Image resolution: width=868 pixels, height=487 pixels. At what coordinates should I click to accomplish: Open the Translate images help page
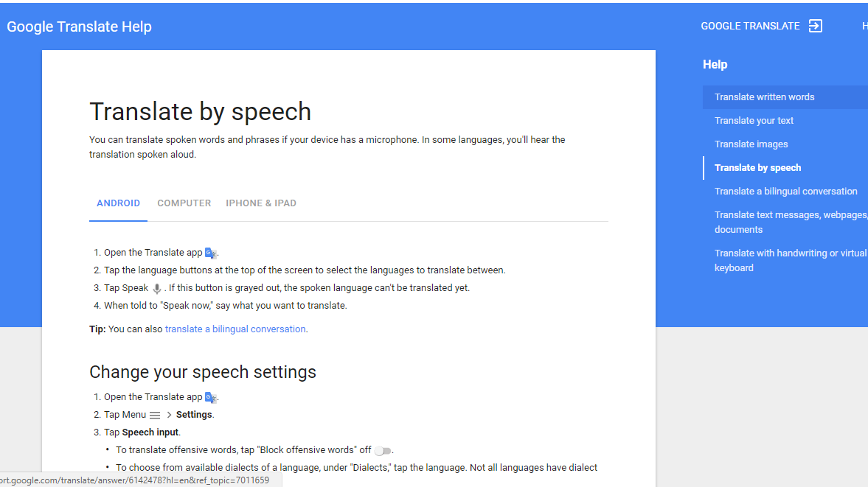click(x=751, y=144)
